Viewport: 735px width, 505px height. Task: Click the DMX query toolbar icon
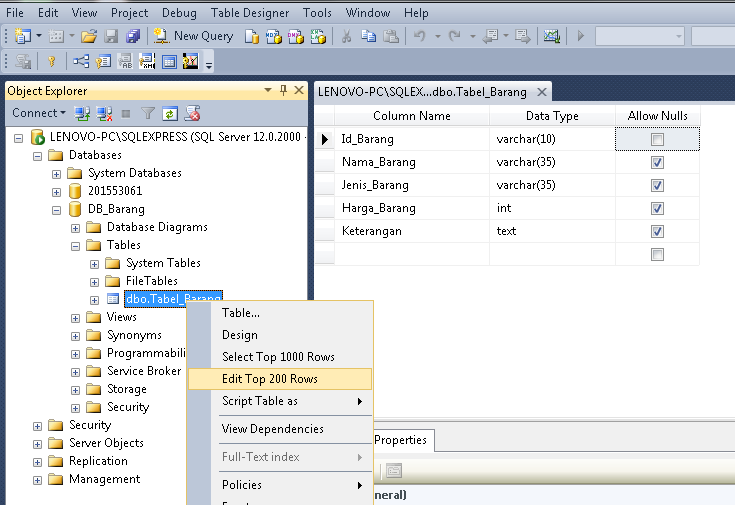296,36
